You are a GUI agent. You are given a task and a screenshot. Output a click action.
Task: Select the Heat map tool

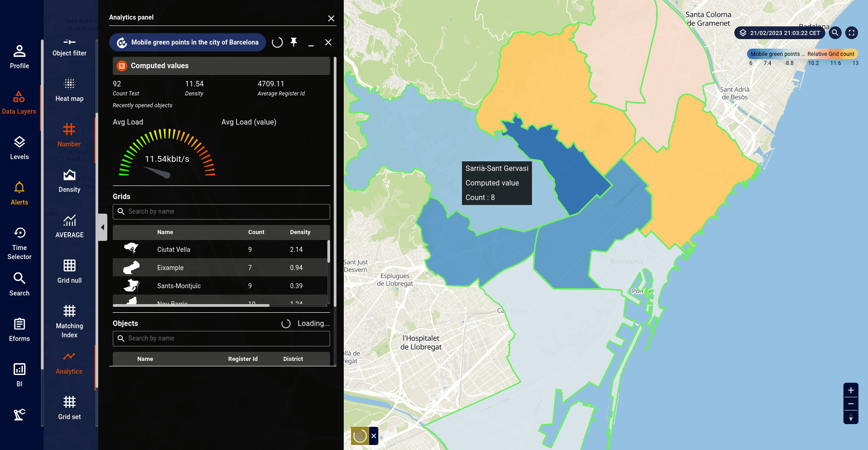point(70,90)
